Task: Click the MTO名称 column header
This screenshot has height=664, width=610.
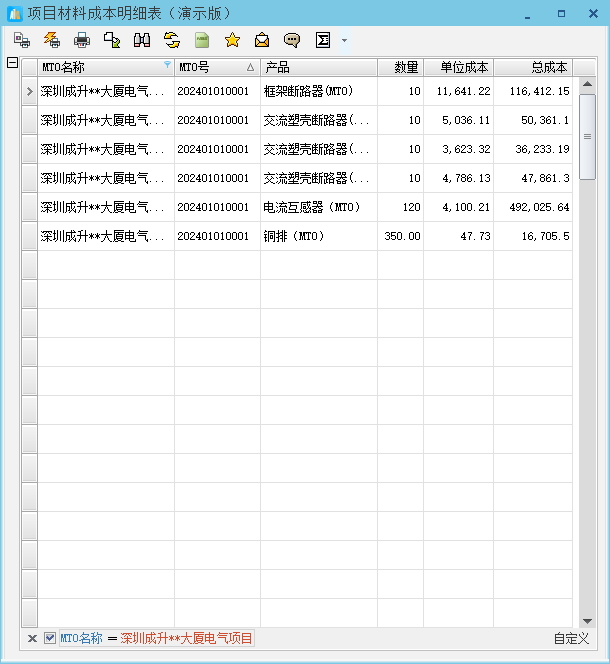Action: coord(106,67)
